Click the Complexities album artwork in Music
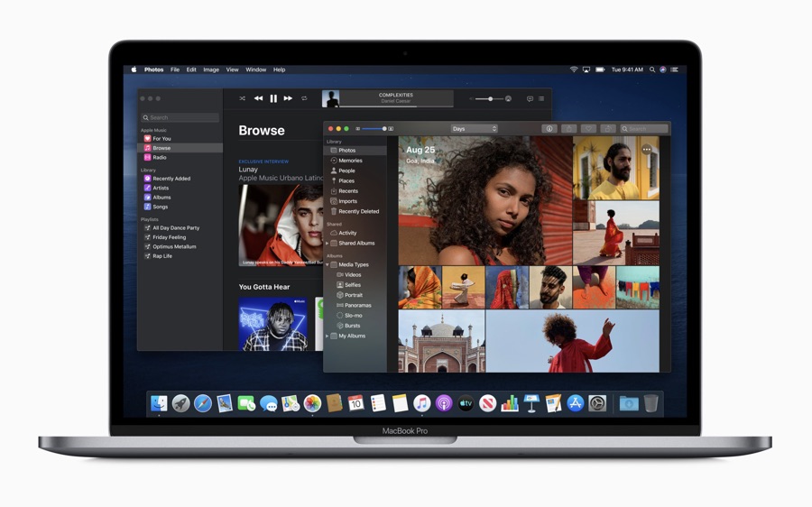Screen dimensions: 812x507 (330, 98)
